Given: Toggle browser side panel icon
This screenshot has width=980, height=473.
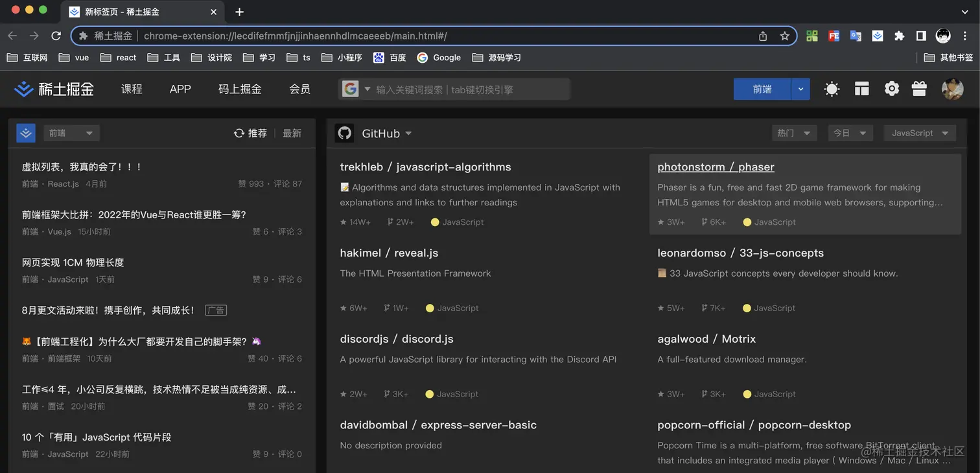Looking at the screenshot, I should [x=921, y=36].
